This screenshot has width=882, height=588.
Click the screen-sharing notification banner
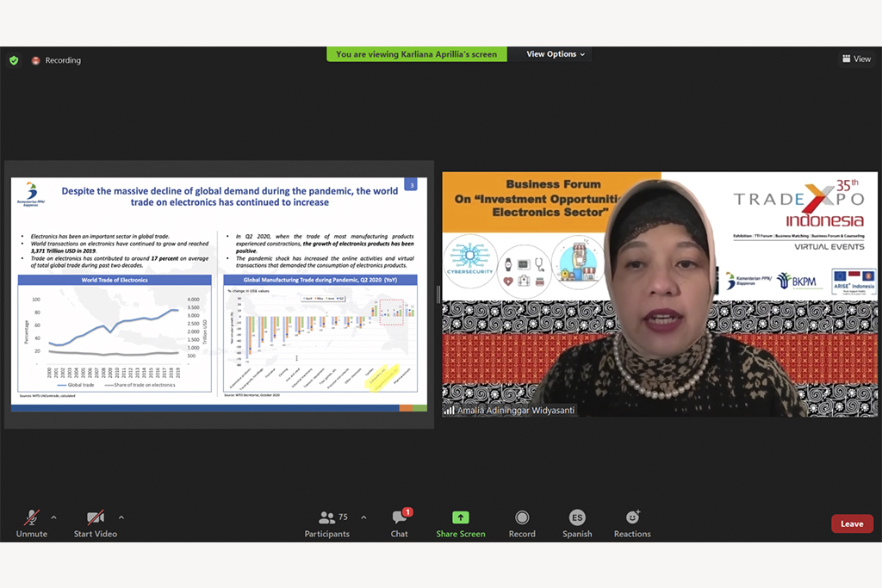point(416,54)
